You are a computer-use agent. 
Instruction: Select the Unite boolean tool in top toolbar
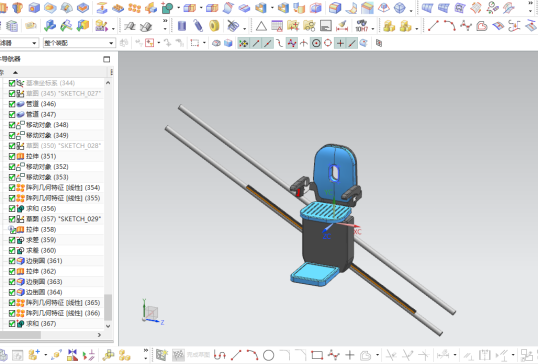click(167, 8)
